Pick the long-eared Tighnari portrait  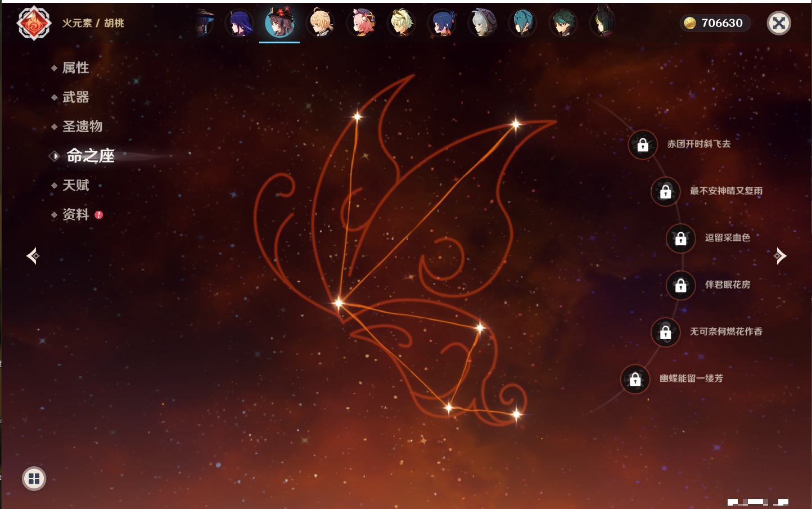(602, 24)
